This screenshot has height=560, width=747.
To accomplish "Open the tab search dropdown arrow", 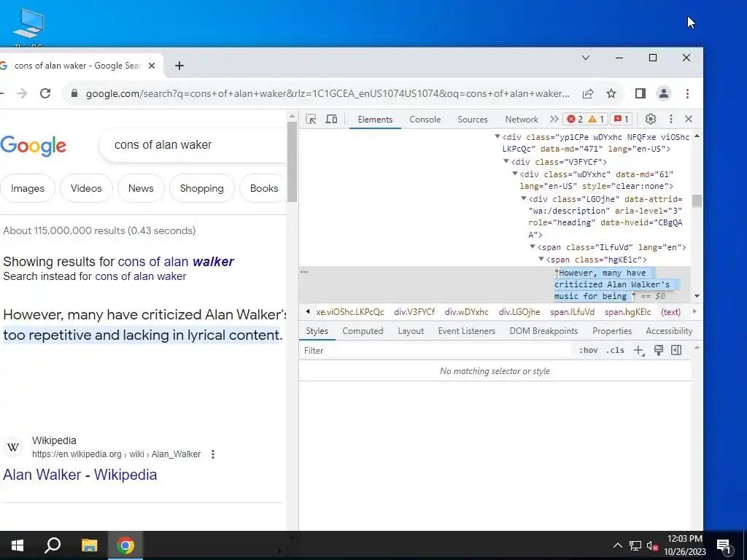I will [x=586, y=58].
